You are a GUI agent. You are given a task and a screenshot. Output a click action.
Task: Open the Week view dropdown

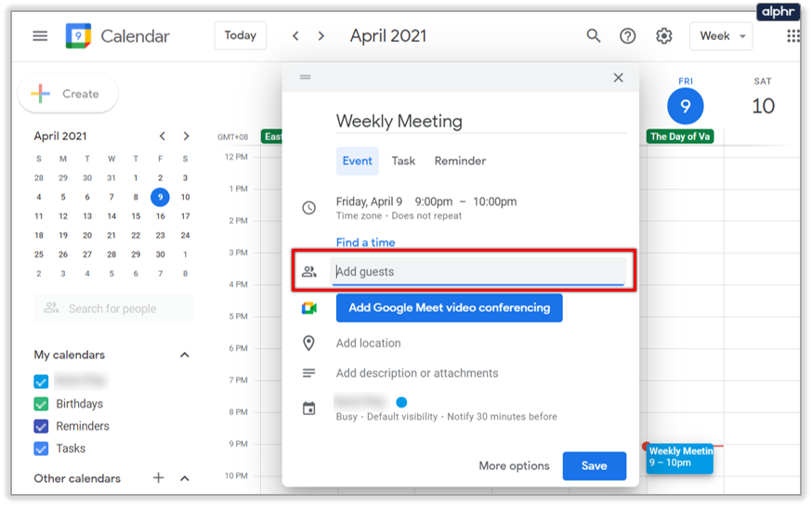coord(721,36)
